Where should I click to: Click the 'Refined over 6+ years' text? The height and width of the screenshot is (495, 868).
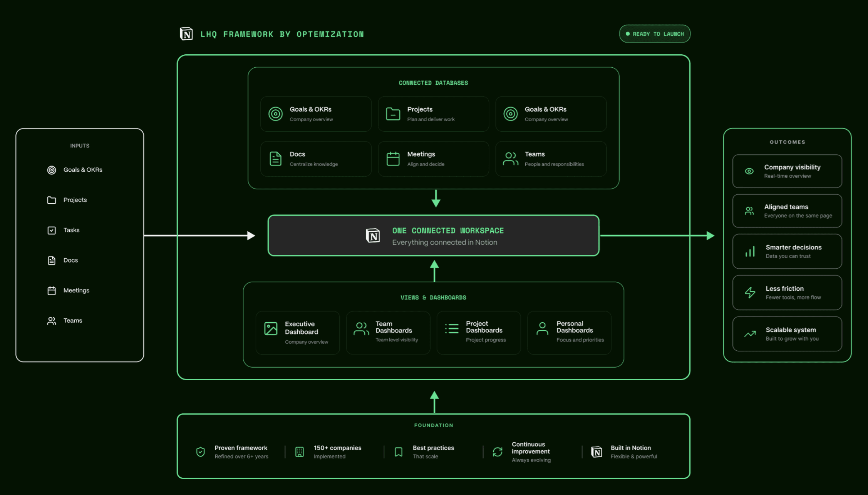point(241,457)
